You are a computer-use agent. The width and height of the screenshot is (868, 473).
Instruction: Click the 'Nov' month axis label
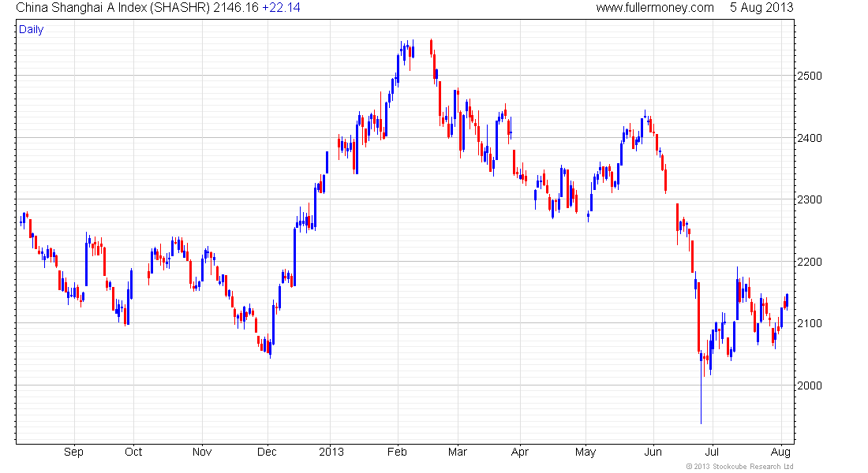(x=202, y=452)
